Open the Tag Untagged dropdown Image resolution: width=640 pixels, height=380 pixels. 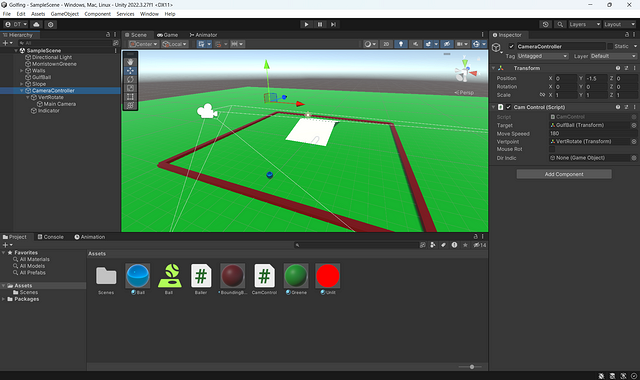tap(542, 56)
